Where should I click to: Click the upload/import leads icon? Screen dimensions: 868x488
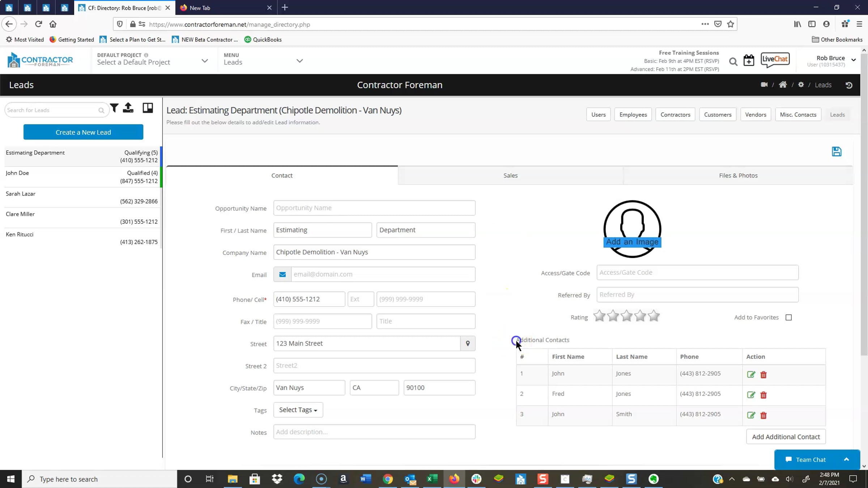coord(128,108)
